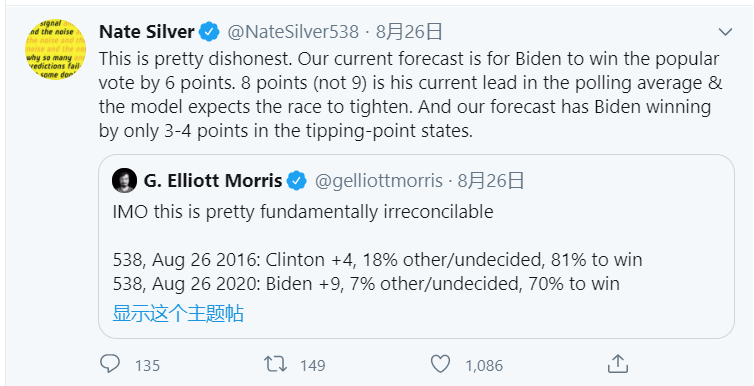This screenshot has height=386, width=754.
Task: View the 149 retweets count
Action: point(313,366)
